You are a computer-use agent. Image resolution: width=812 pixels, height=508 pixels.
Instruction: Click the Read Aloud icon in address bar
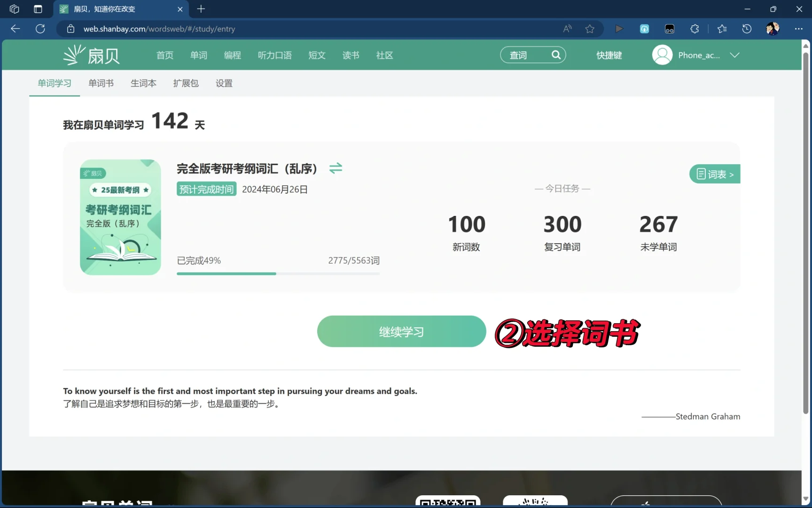pos(567,29)
